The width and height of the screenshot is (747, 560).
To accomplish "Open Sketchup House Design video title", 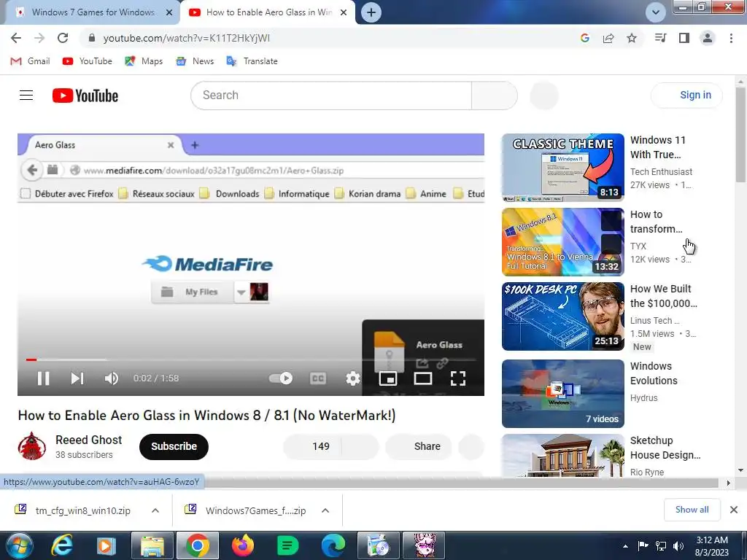I will point(665,448).
